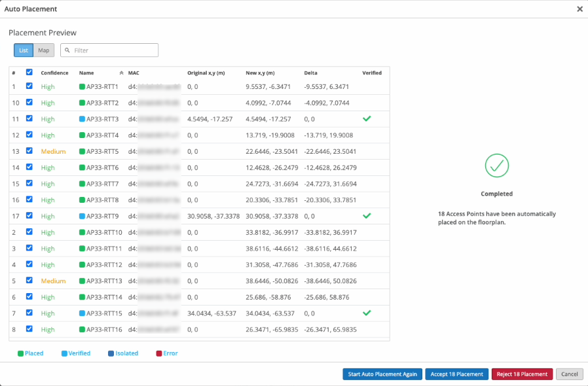Click the blue verified icon beside AP33-RTT3
This screenshot has width=588, height=386.
[83, 119]
